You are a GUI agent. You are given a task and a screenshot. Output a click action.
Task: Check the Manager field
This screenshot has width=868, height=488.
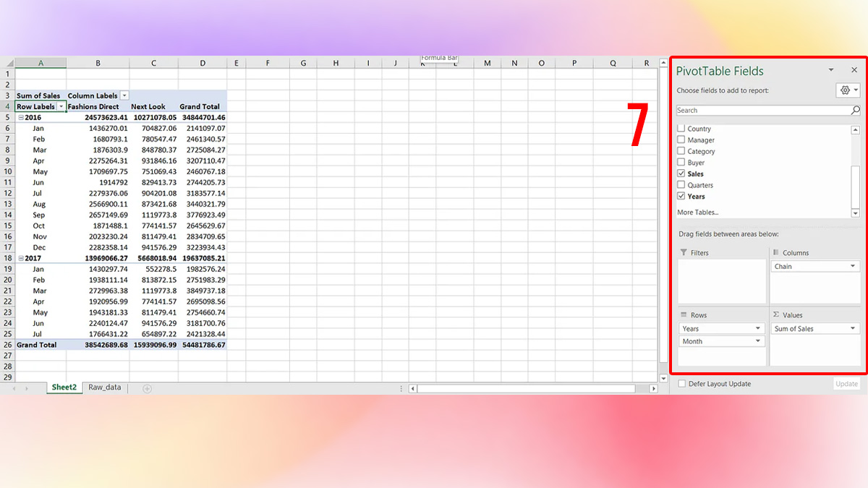[681, 140]
